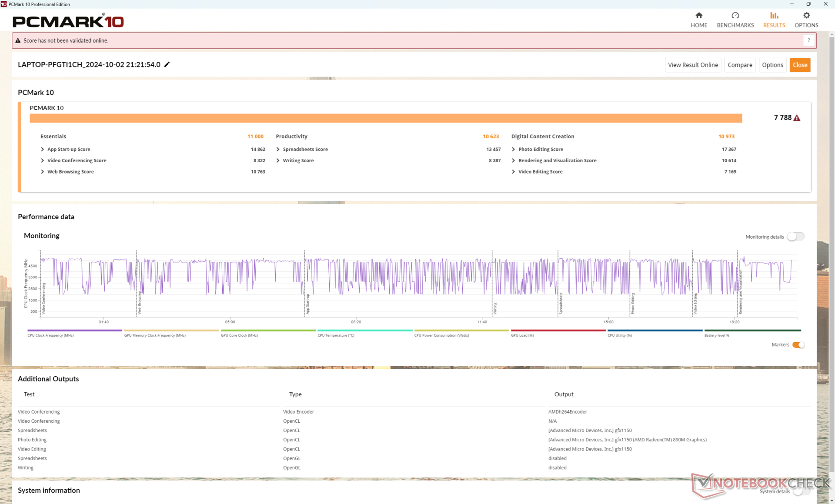Click the help question mark in warning banner
The height and width of the screenshot is (504, 835).
(x=808, y=40)
